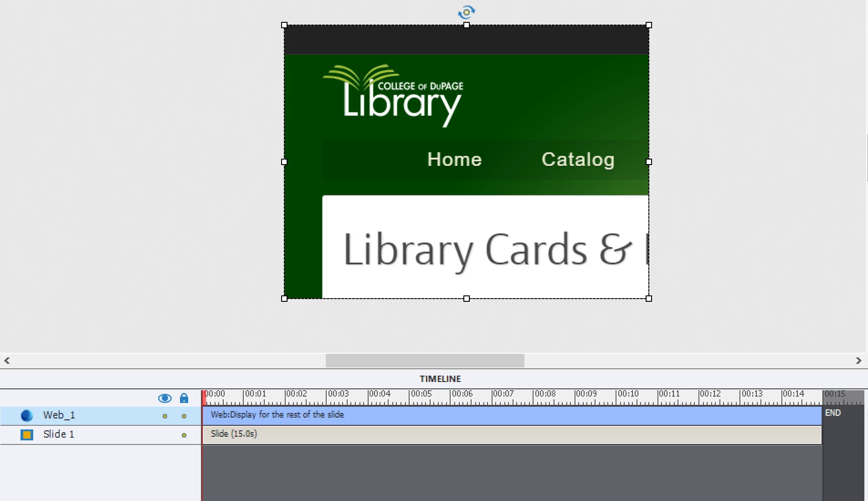The height and width of the screenshot is (501, 868).
Task: Select the Slide 1 layer name
Action: (58, 434)
